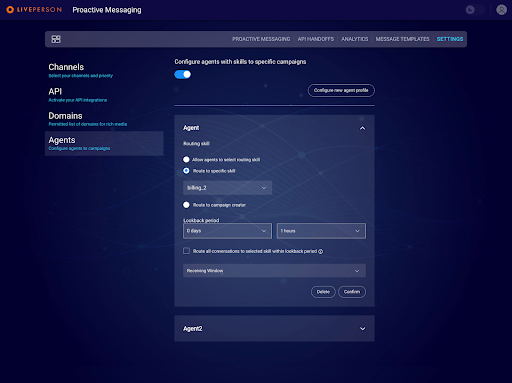Open the 0 days lookback dropdown
Image resolution: width=512 pixels, height=383 pixels.
pyautogui.click(x=227, y=231)
